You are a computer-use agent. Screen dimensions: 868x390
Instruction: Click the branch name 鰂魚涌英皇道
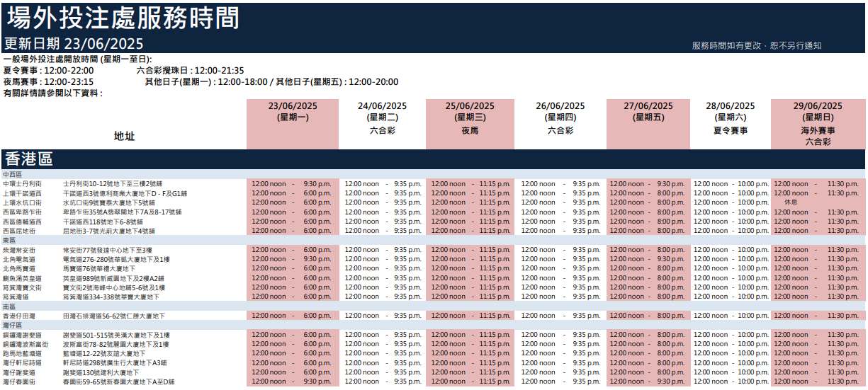[22, 278]
